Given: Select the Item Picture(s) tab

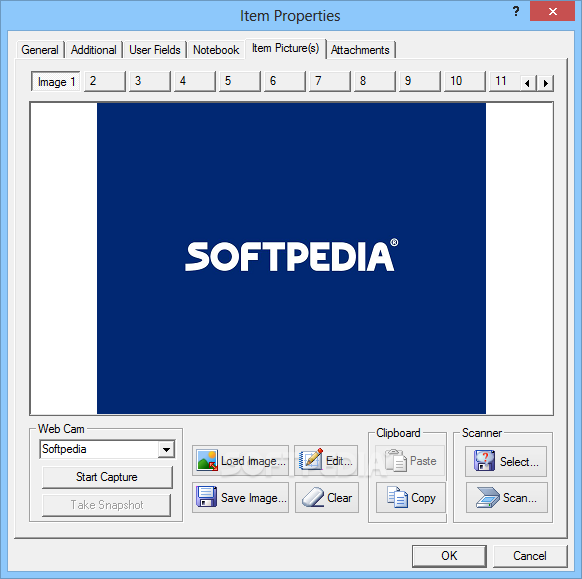Looking at the screenshot, I should [x=285, y=48].
